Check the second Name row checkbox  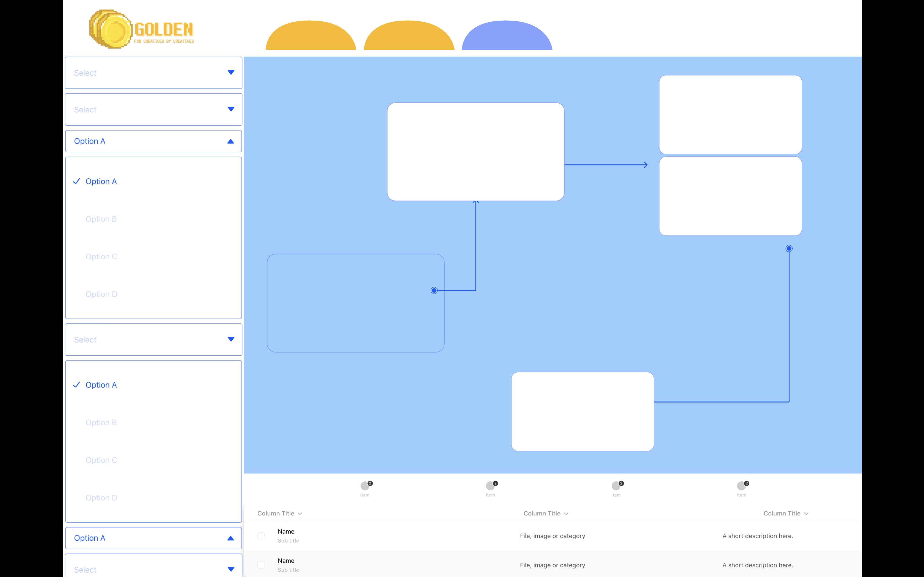(x=261, y=565)
